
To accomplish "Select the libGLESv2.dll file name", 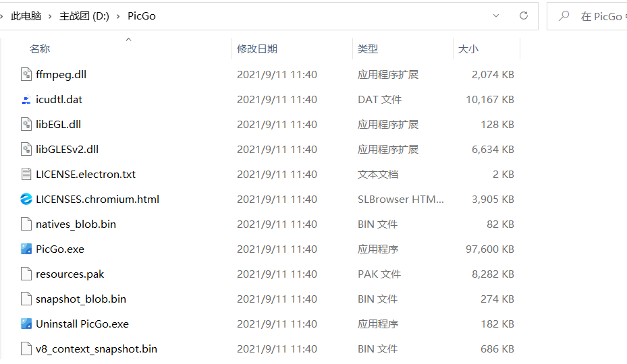I will point(67,150).
